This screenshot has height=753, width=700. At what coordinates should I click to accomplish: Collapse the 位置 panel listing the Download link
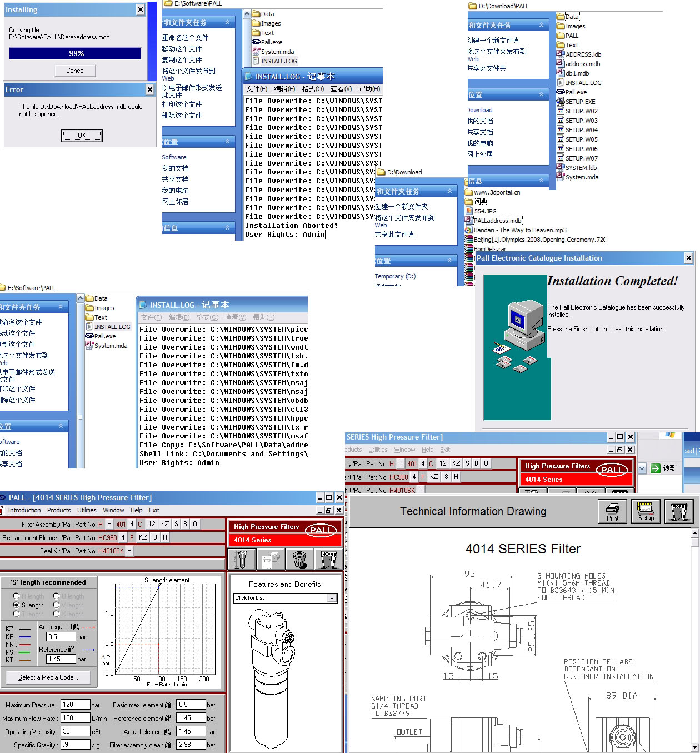click(x=542, y=94)
